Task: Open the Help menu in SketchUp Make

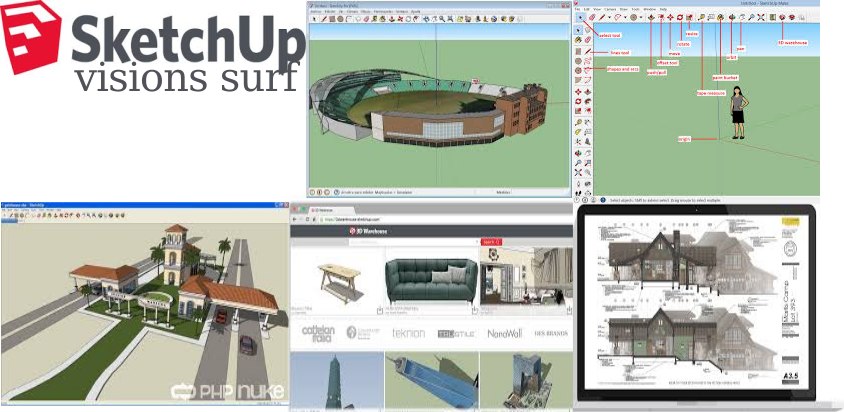Action: pyautogui.click(x=663, y=9)
